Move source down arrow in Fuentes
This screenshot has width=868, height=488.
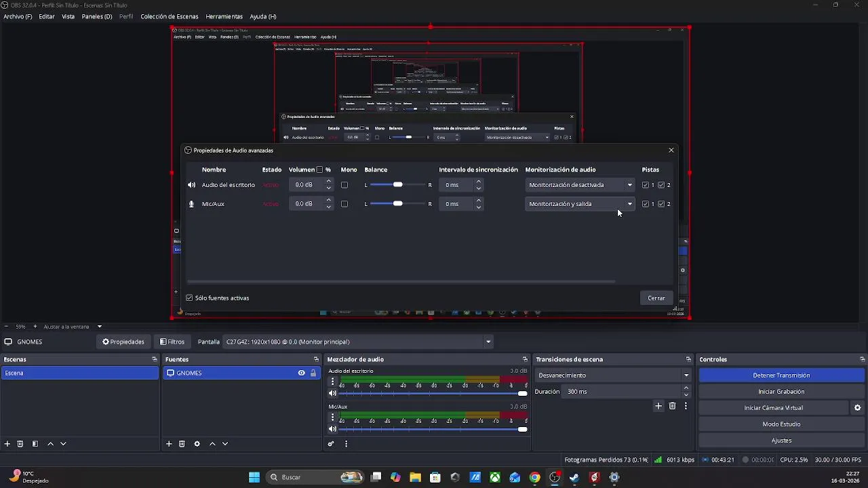225,444
